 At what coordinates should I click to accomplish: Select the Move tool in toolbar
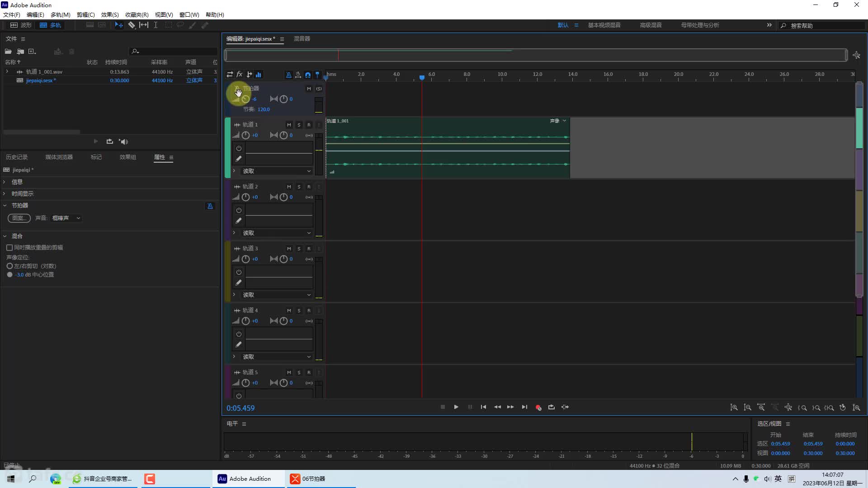pos(119,25)
